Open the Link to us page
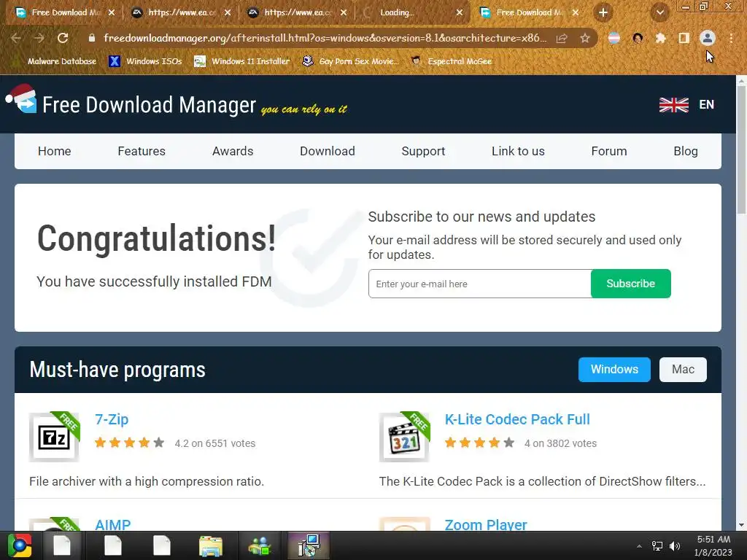Screen dimensions: 747x560 click(518, 151)
